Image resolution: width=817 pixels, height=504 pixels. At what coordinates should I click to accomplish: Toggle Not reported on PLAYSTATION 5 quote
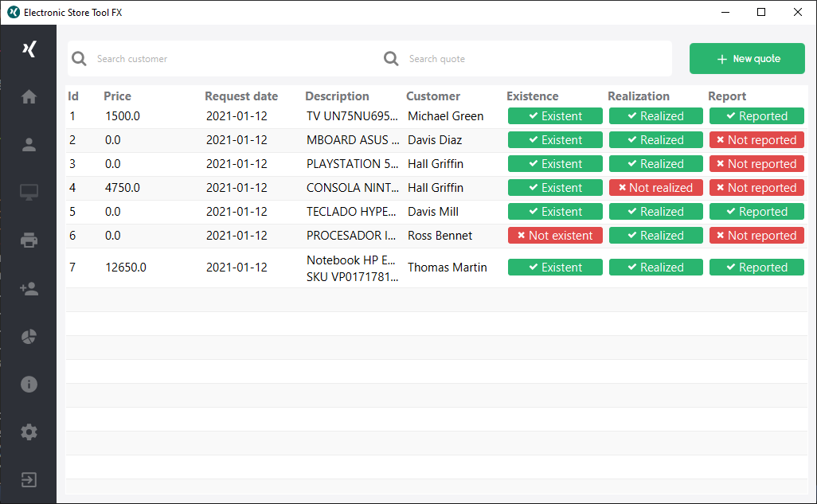pos(756,164)
